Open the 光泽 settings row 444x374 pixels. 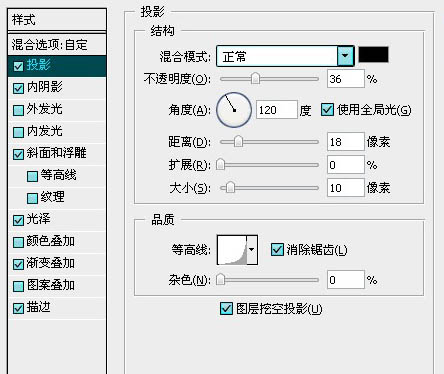coord(57,220)
